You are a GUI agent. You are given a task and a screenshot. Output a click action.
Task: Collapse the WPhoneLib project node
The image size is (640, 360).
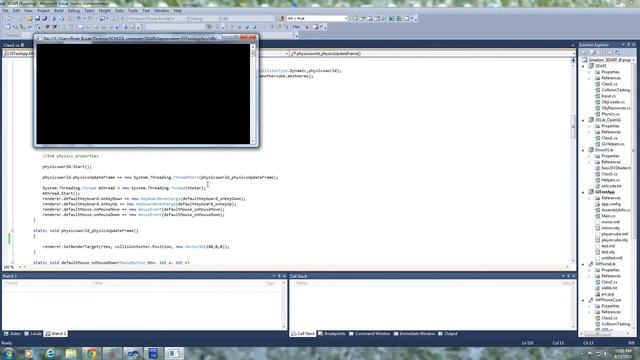pyautogui.click(x=583, y=264)
